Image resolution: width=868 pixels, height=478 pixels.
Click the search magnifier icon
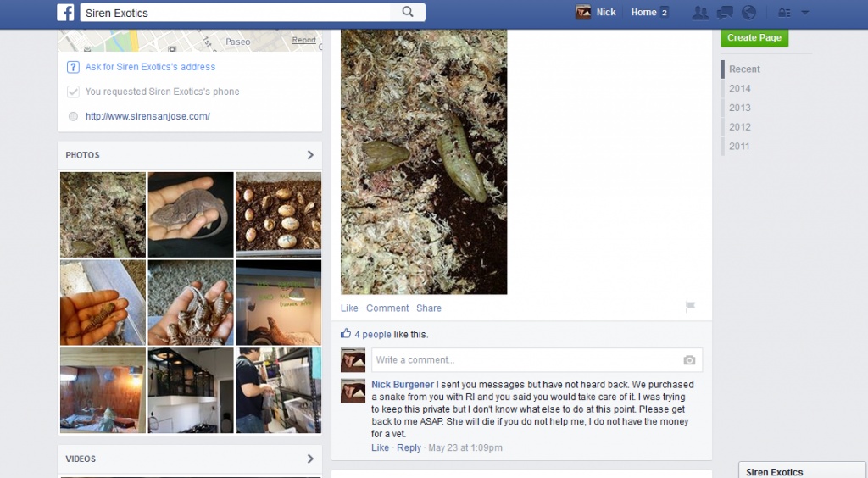click(x=408, y=12)
